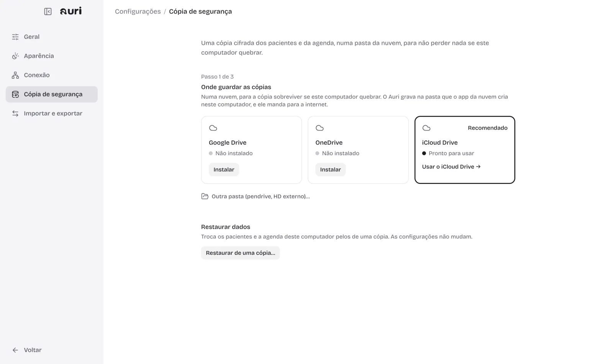Click the OneDrive cloud icon
This screenshot has width=613, height=364.
tap(320, 128)
